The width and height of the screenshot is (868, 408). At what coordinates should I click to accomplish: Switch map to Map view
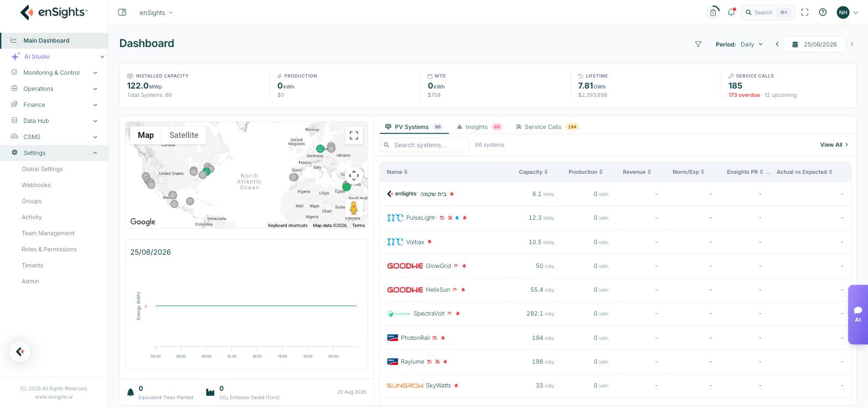tap(146, 135)
